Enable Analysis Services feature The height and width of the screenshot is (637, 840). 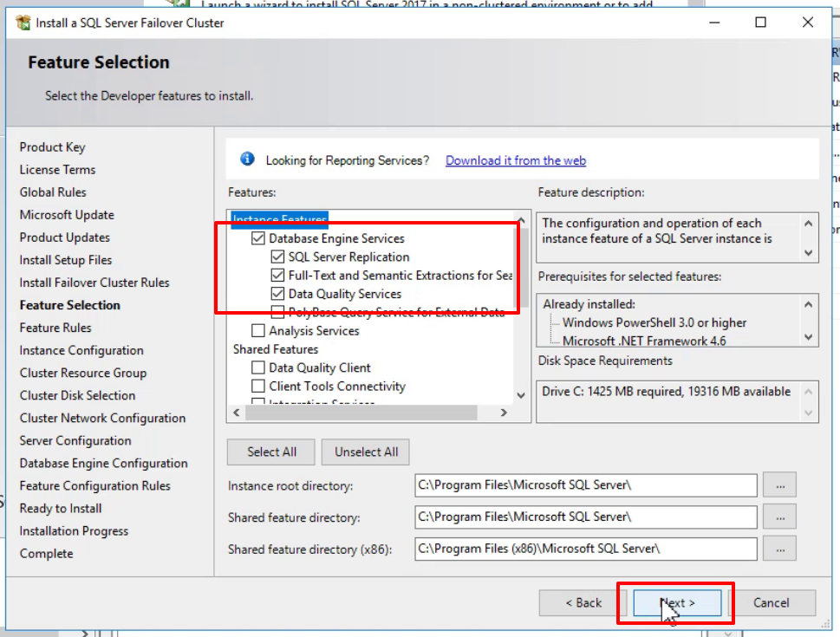click(x=258, y=330)
